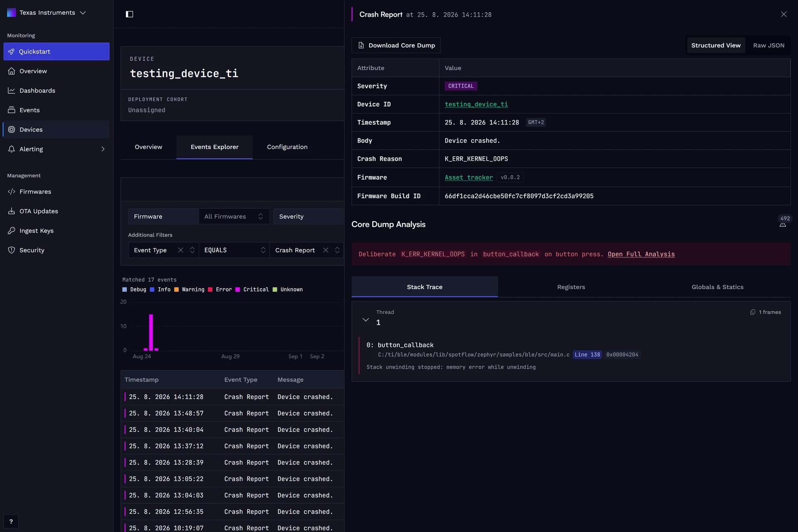This screenshot has width=798, height=532.
Task: Copy the stack frames via the copy icon
Action: click(753, 312)
